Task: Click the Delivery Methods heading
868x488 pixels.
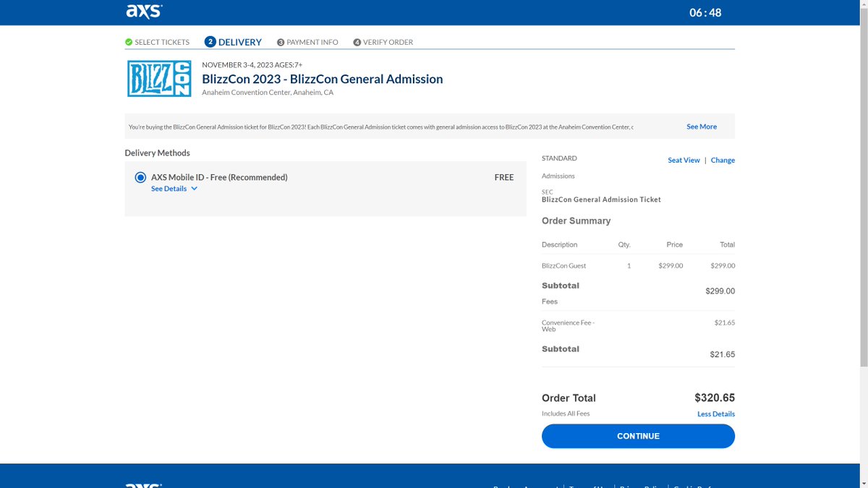Action: pos(158,153)
